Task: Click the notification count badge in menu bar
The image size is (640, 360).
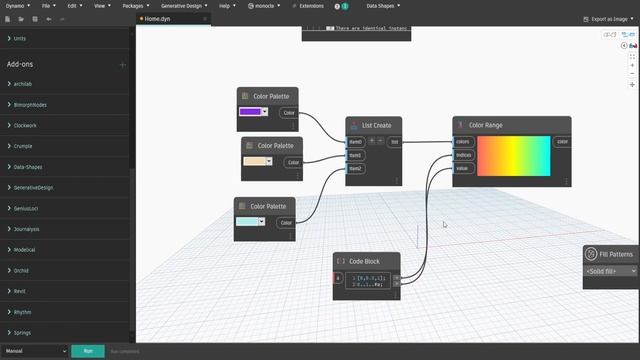Action: 345,6
